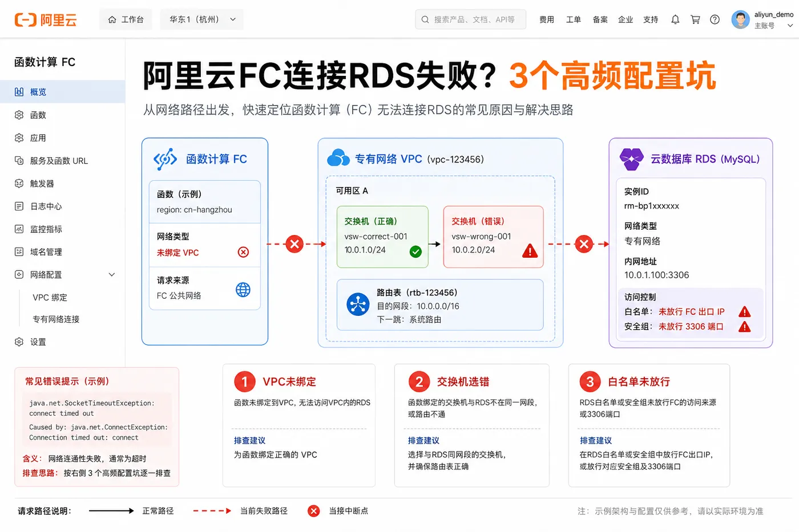The height and width of the screenshot is (532, 799).
Task: Click warning icon beside 未放行 3306 端口
Action: click(x=745, y=327)
